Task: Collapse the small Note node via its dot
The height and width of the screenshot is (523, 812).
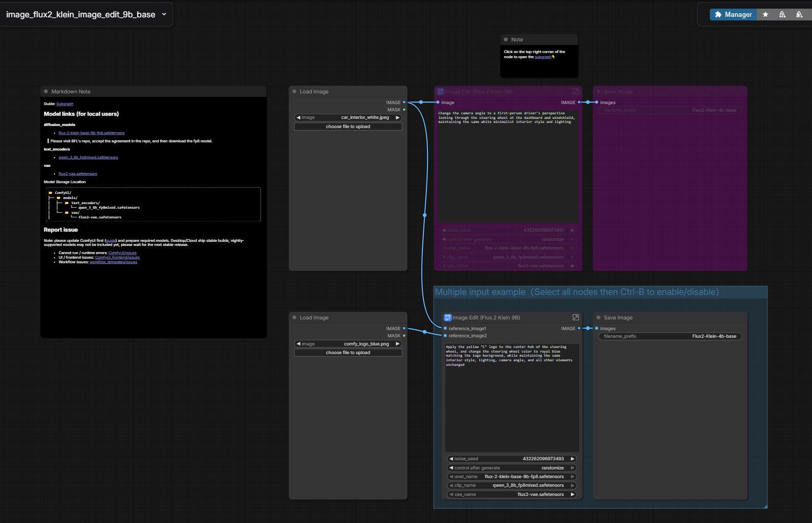Action: coord(506,39)
